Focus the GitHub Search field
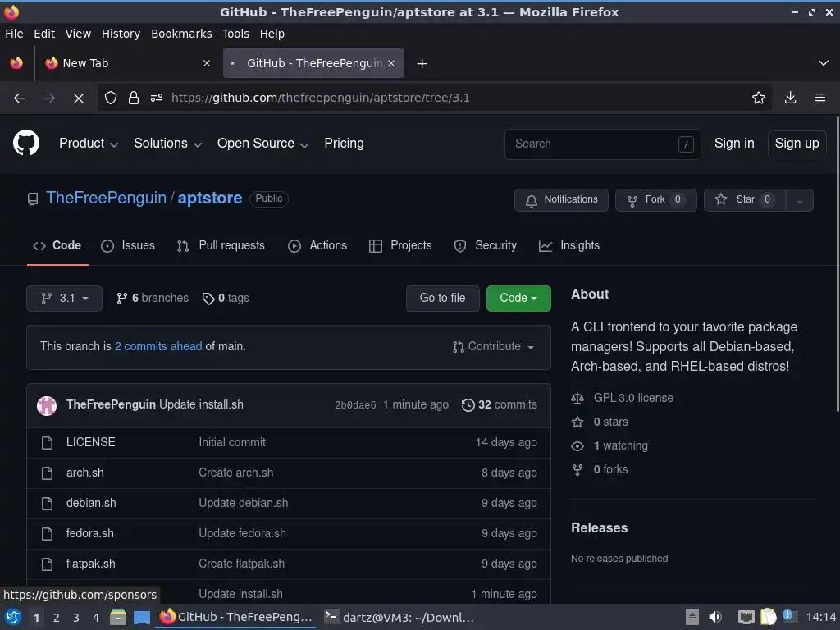840x630 pixels. pos(603,144)
